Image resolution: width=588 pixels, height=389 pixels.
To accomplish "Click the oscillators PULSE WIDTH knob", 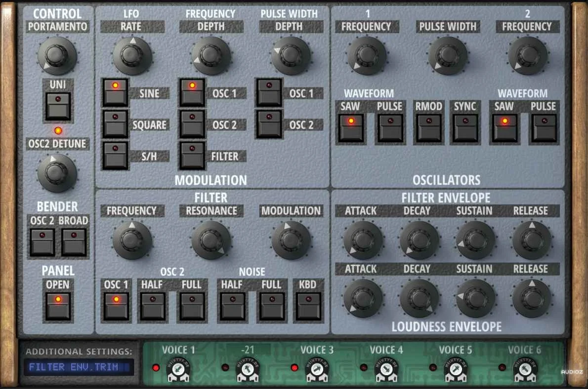I will tap(448, 55).
